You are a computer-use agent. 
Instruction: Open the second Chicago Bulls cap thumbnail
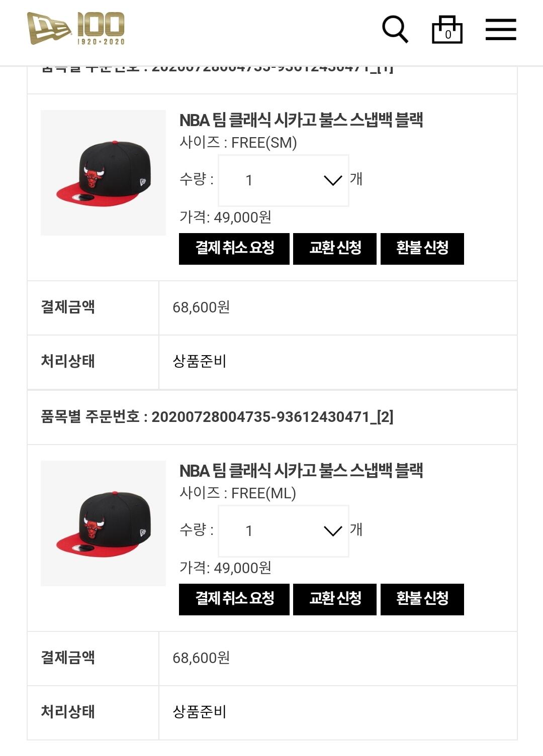[x=103, y=523]
